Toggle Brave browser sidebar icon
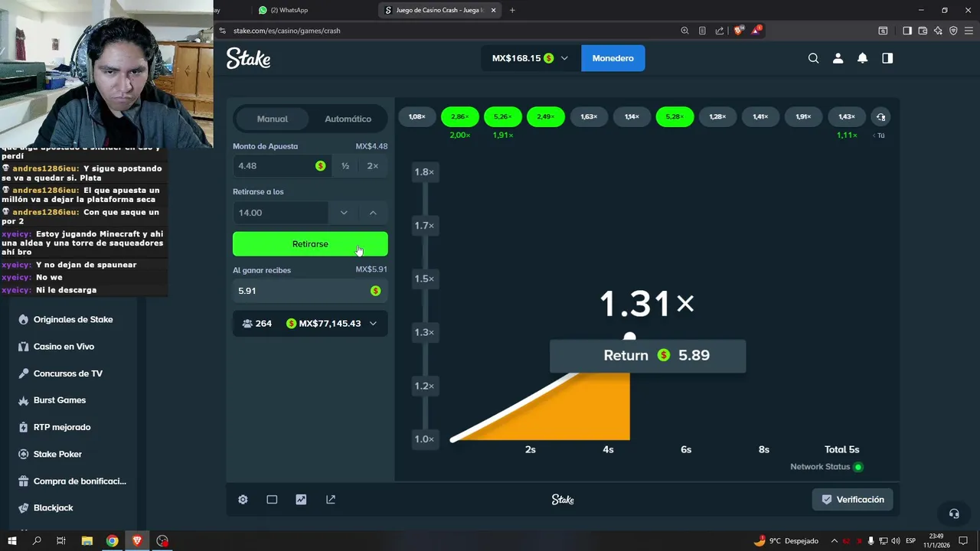 [907, 31]
